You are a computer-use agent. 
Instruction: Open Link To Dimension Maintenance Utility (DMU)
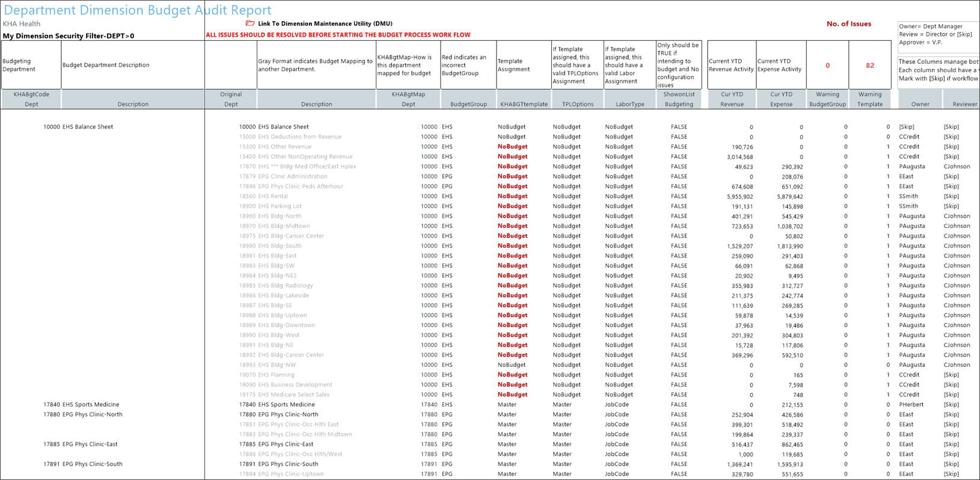click(x=325, y=24)
